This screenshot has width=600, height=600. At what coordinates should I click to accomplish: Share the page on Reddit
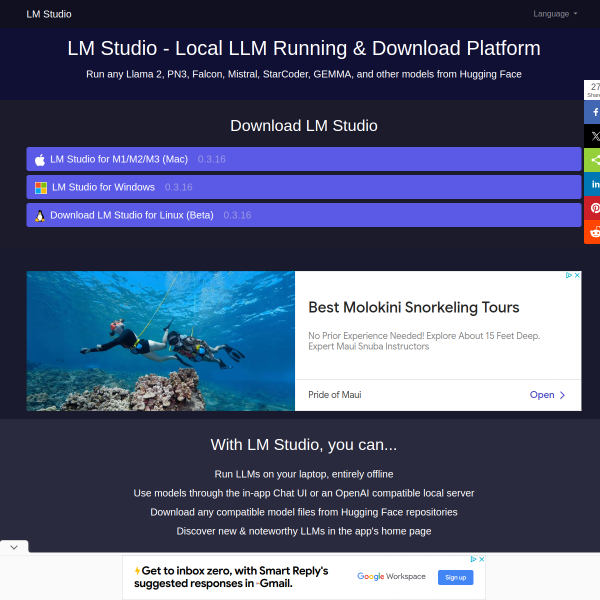pos(592,232)
